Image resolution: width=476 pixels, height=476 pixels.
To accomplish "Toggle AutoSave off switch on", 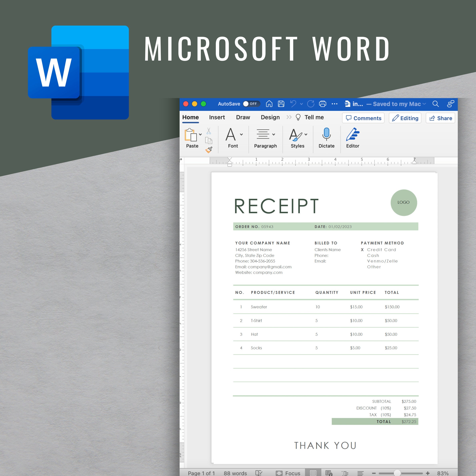I will point(252,104).
